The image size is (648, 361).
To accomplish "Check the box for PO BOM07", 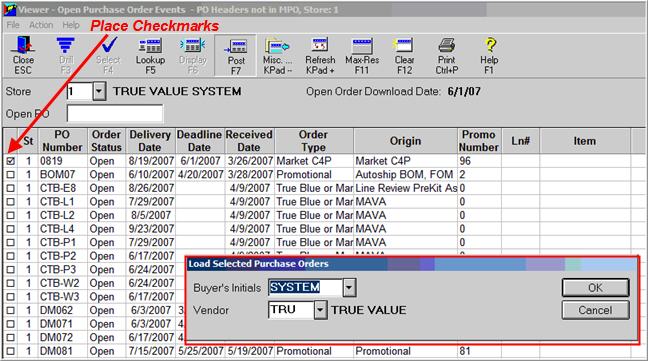I will click(10, 175).
